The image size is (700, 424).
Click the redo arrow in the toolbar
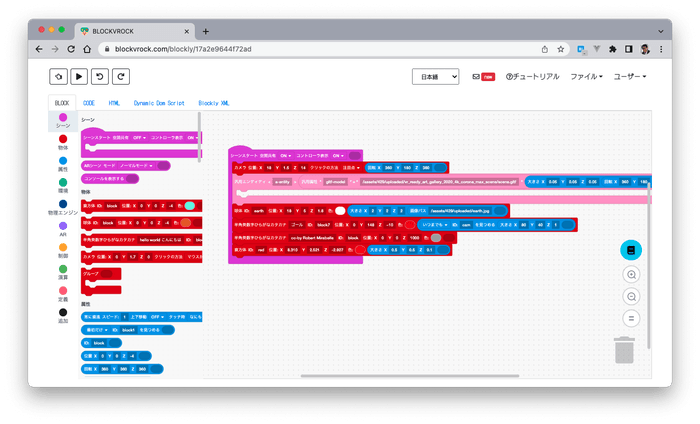[x=121, y=75]
